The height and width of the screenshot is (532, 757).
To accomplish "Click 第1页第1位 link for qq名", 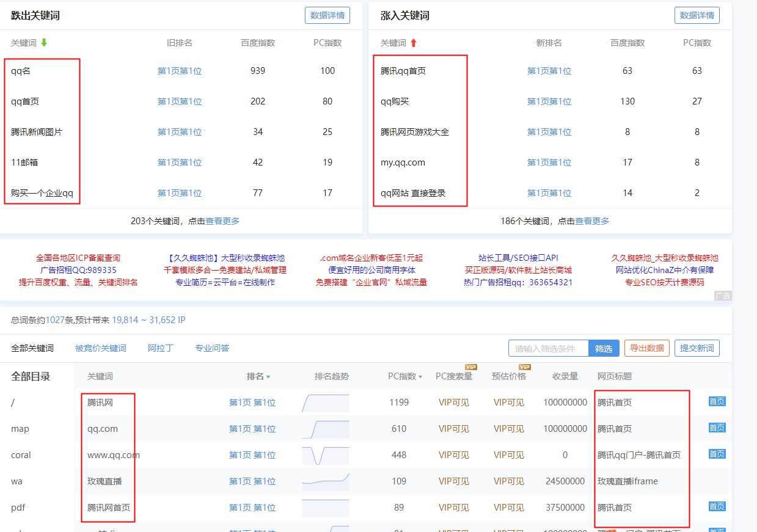I will tap(180, 71).
